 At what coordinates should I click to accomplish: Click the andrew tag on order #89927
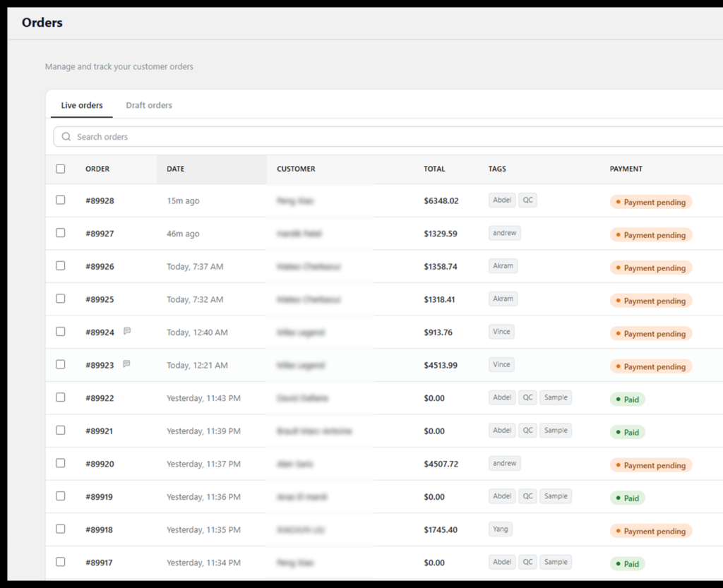504,233
